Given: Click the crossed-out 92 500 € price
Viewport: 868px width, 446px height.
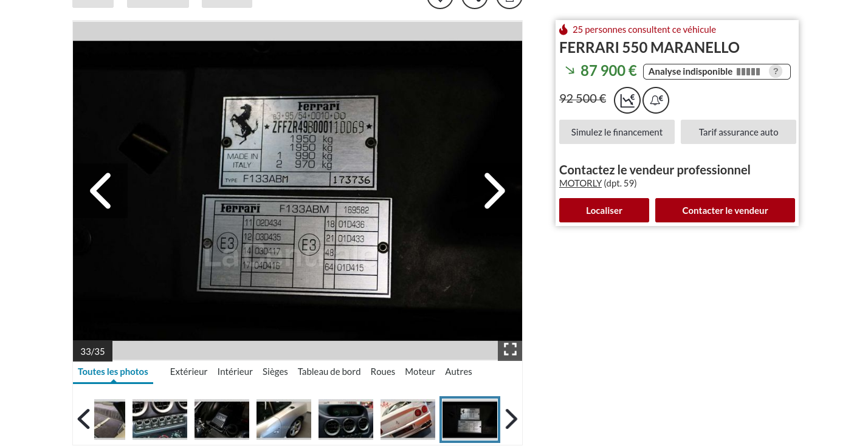Looking at the screenshot, I should coord(583,98).
